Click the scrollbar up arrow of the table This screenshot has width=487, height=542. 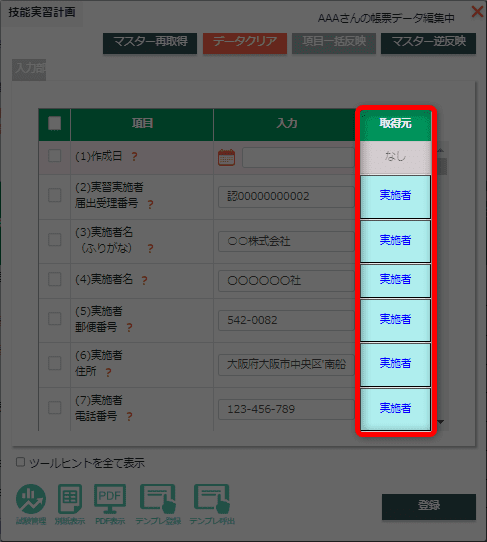pyautogui.click(x=441, y=150)
